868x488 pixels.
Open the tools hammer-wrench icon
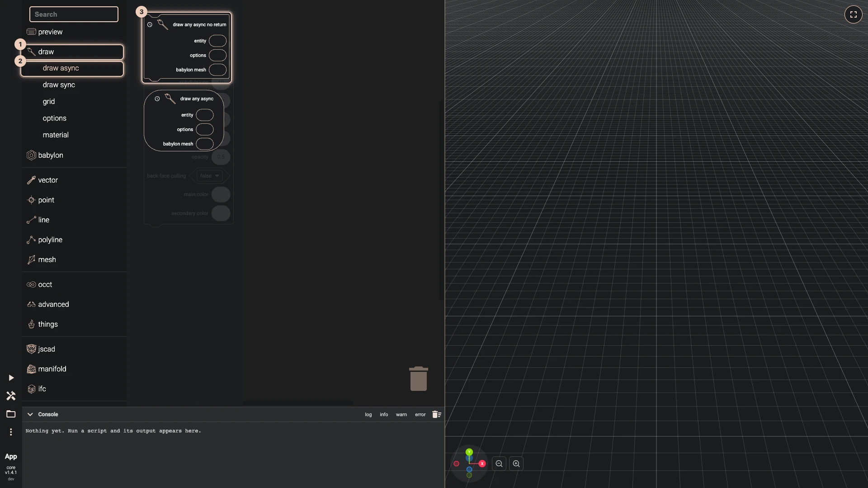pos(11,396)
